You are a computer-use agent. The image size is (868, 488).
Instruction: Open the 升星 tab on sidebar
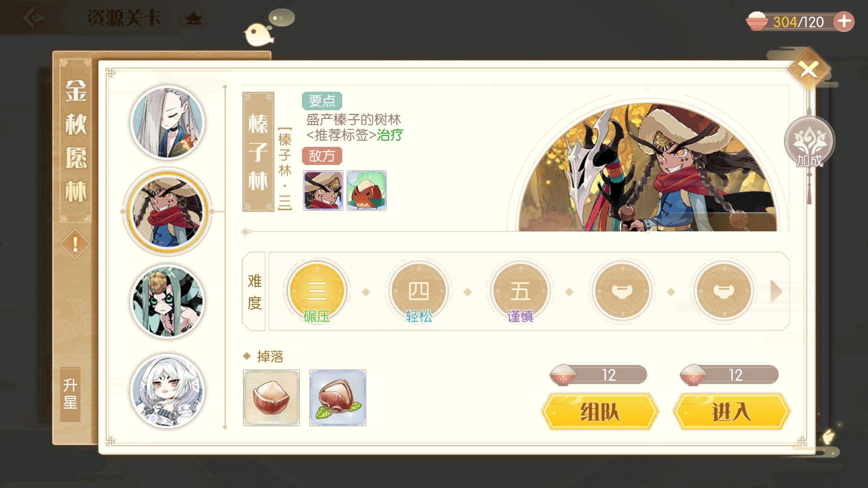point(70,394)
